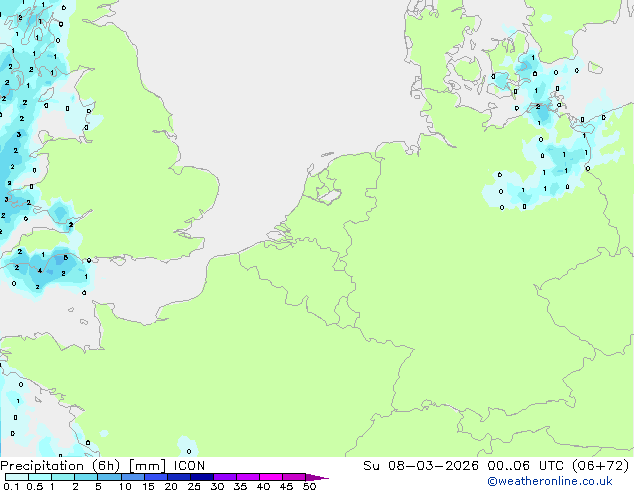Image resolution: width=634 pixels, height=490 pixels.
Task: Choose the pale cyan 0.1–0.5 legend segment
Action: [18, 477]
